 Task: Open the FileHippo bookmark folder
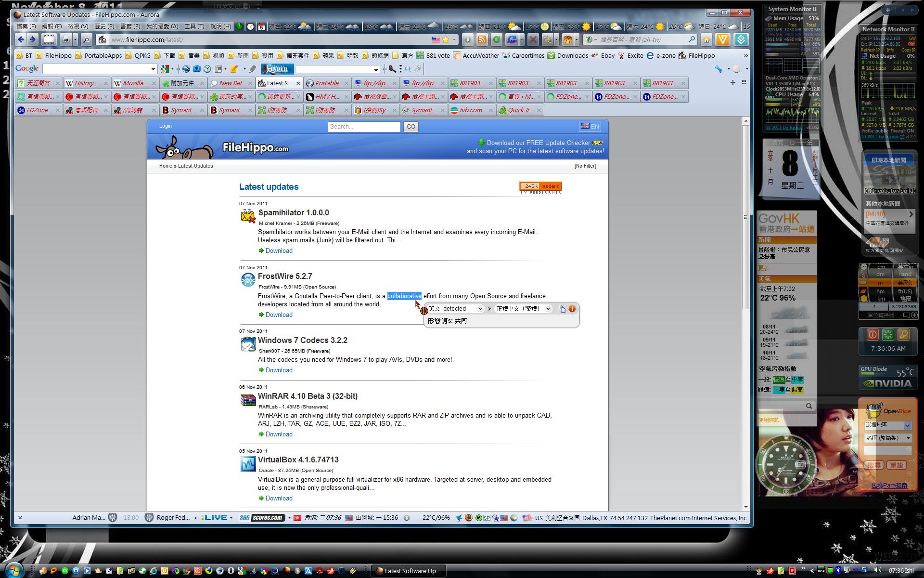click(x=53, y=55)
